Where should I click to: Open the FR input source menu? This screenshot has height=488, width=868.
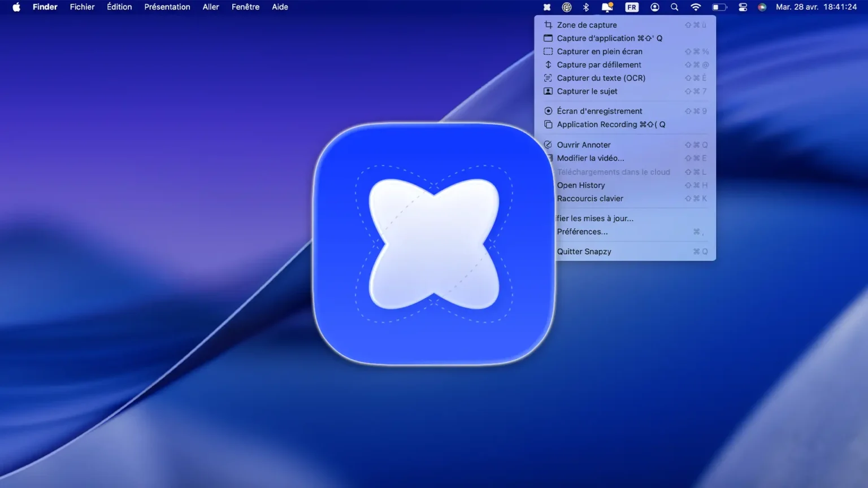[x=632, y=7]
